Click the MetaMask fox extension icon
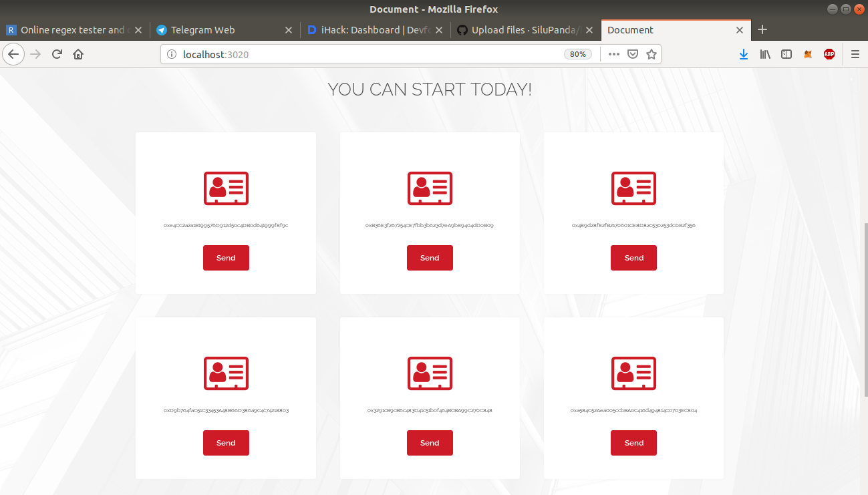The image size is (868, 495). 808,54
